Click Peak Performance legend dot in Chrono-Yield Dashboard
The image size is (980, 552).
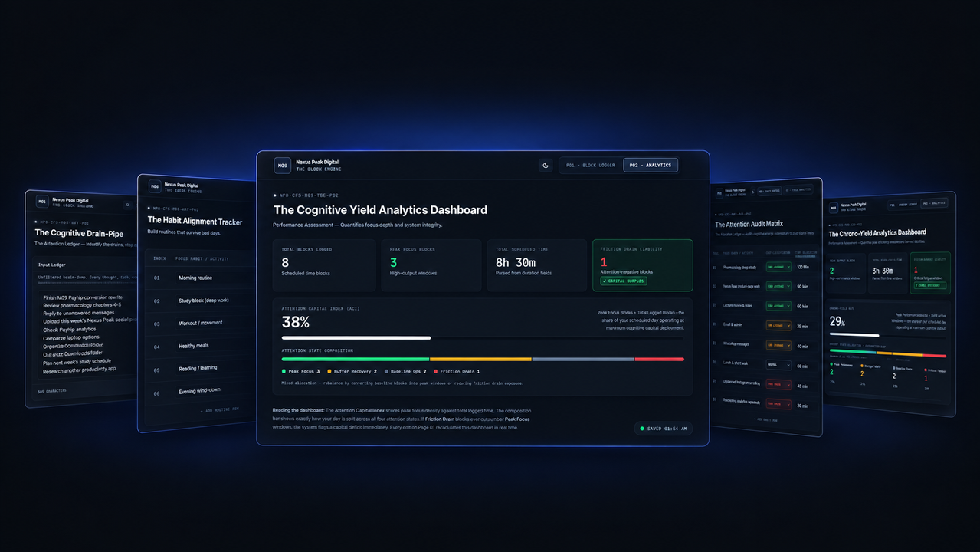[831, 364]
